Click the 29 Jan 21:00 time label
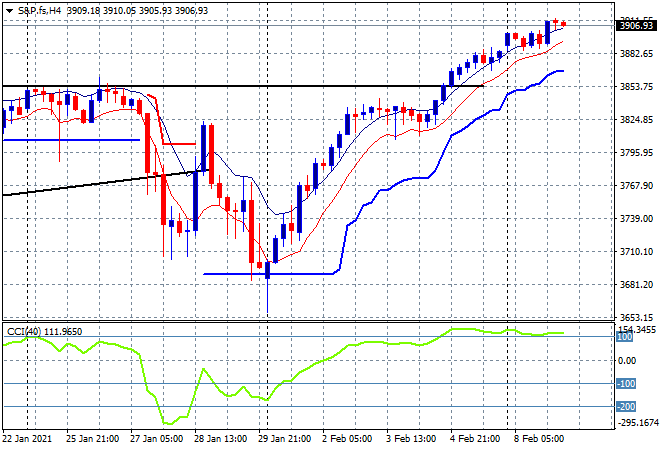Viewport: 660px width, 450px height. point(285,439)
